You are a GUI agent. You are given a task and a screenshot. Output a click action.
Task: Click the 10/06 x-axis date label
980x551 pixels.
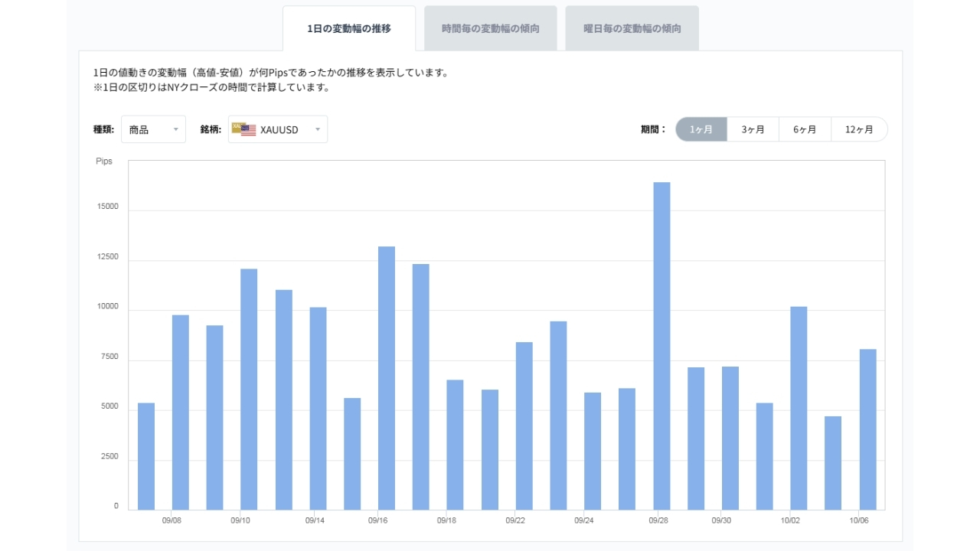point(859,520)
